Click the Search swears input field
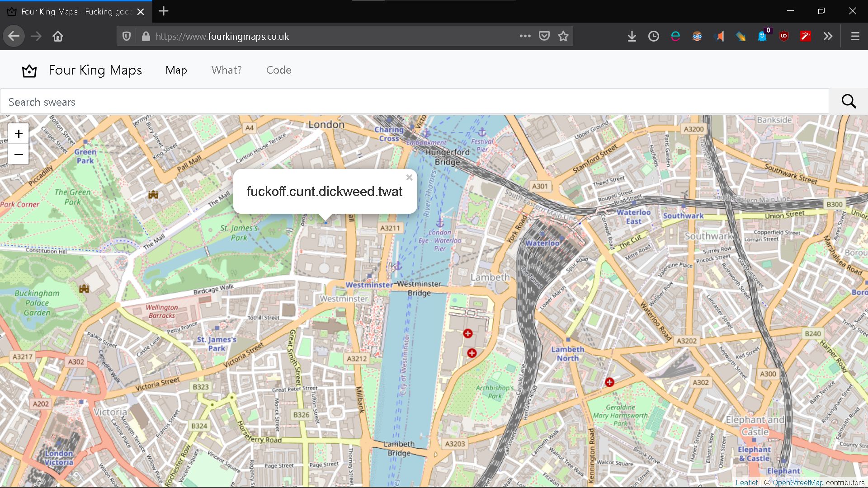 point(414,102)
